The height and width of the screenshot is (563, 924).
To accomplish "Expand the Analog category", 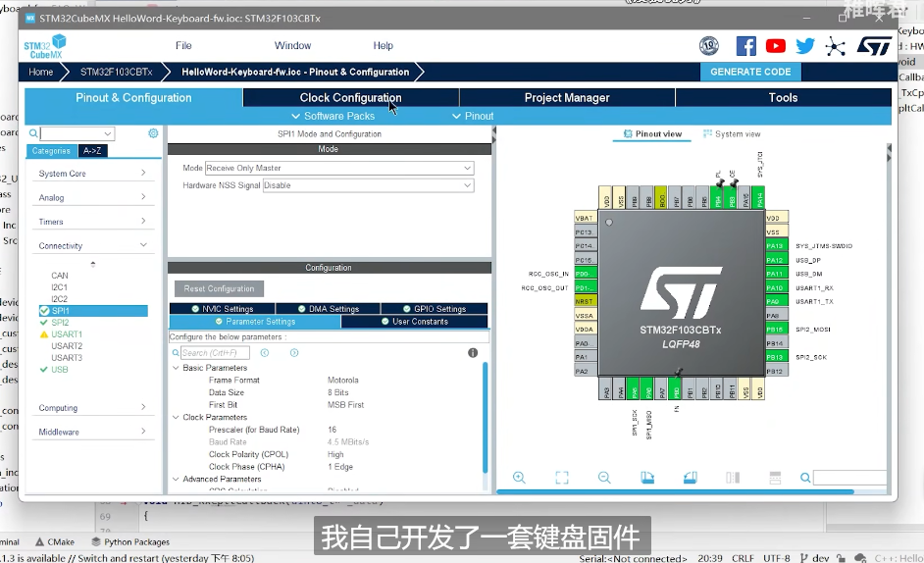I will (x=92, y=197).
